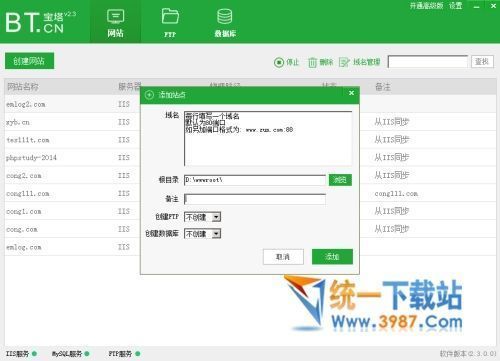The height and width of the screenshot is (361, 500).
Task: Focus the 根目录 path field
Action: coord(255,180)
